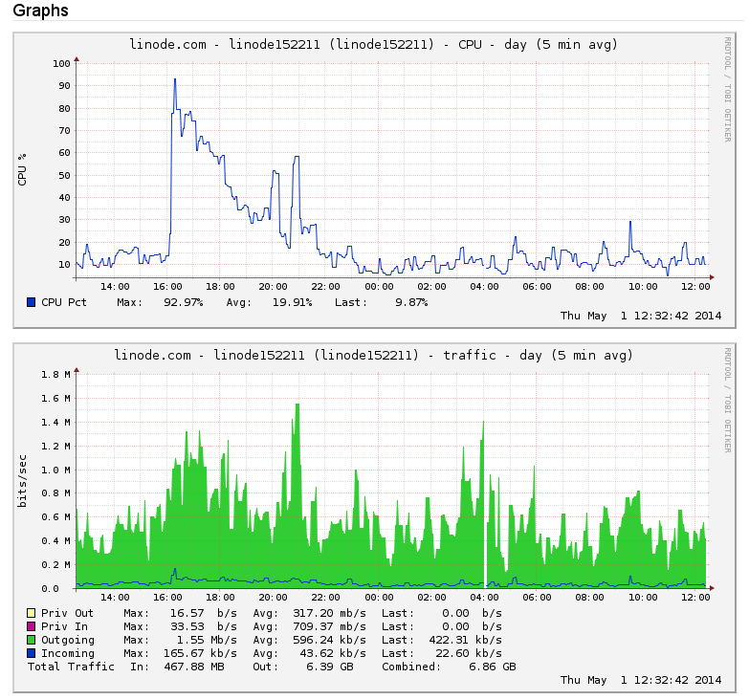The image size is (749, 700).
Task: Click the blue Incoming legend swatch
Action: tap(31, 653)
